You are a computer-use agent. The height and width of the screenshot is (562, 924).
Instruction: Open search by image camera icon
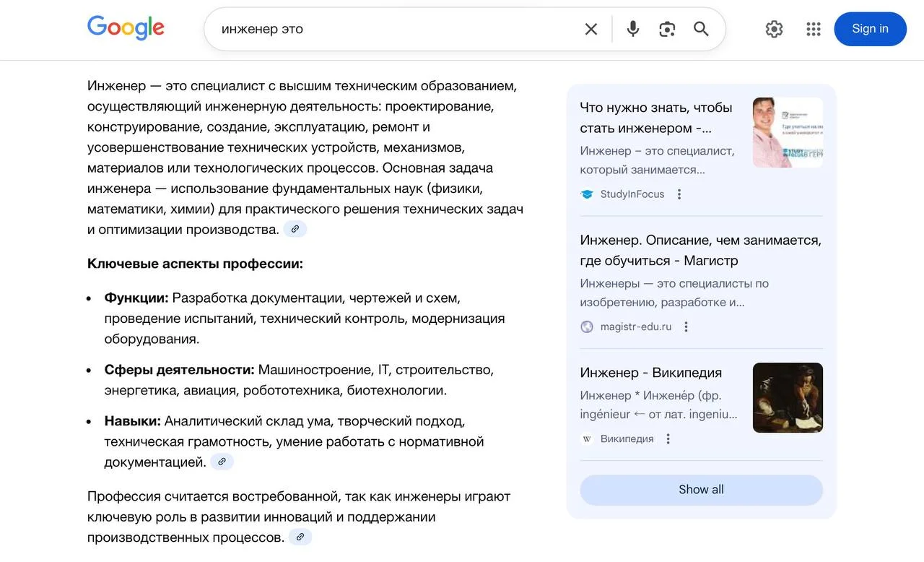pos(667,29)
